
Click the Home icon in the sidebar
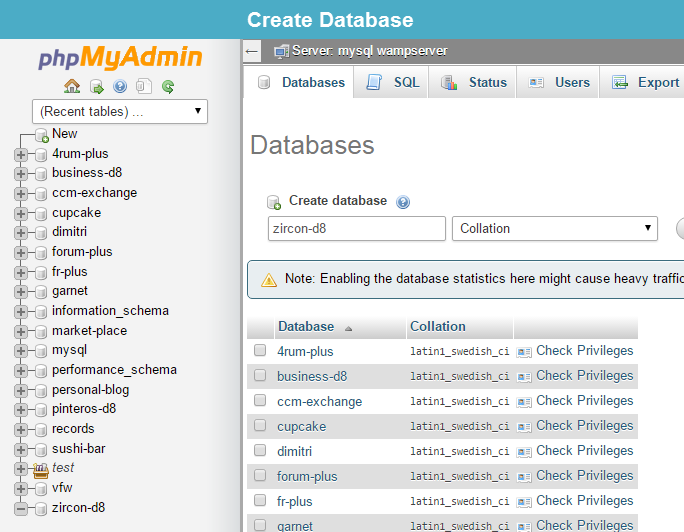(72, 86)
